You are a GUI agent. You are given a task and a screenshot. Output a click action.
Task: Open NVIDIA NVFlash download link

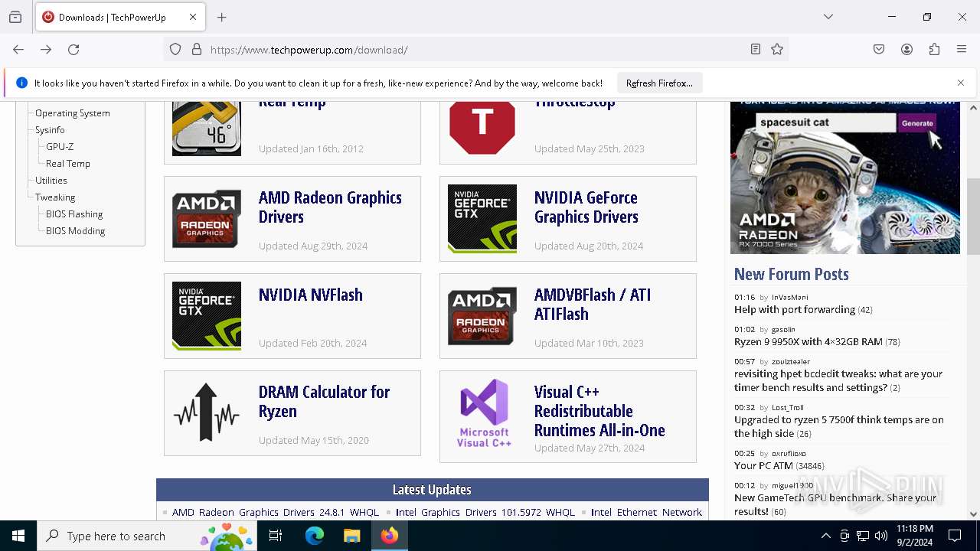311,295
